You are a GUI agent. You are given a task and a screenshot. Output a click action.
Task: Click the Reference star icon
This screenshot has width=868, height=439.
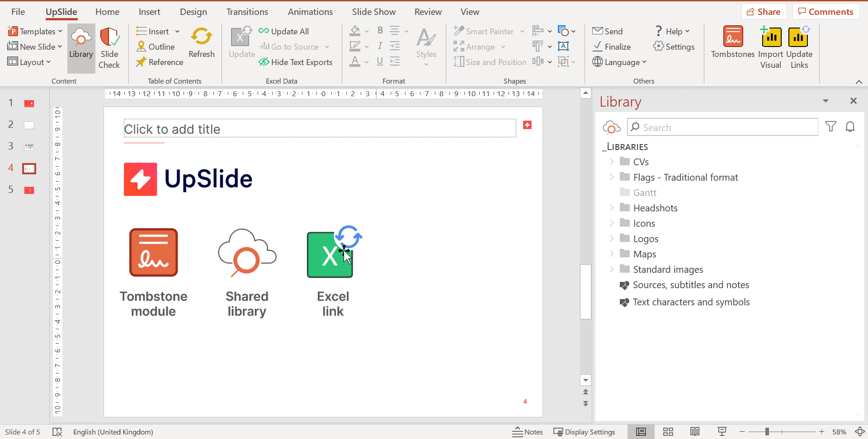pos(142,62)
